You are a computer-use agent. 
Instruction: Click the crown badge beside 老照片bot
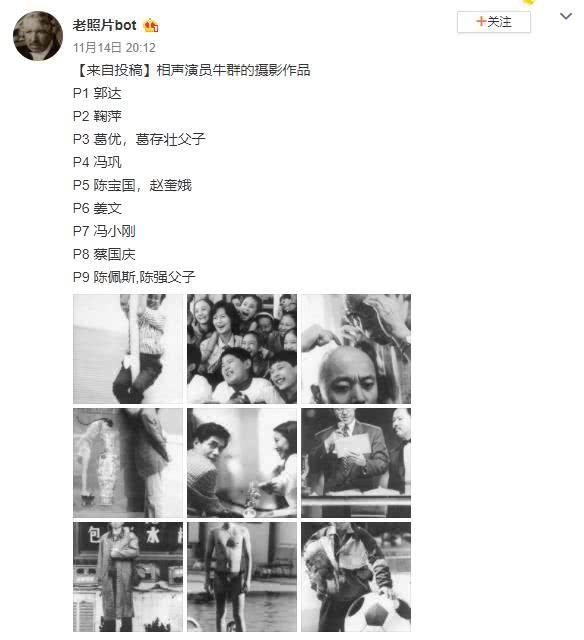(x=150, y=26)
